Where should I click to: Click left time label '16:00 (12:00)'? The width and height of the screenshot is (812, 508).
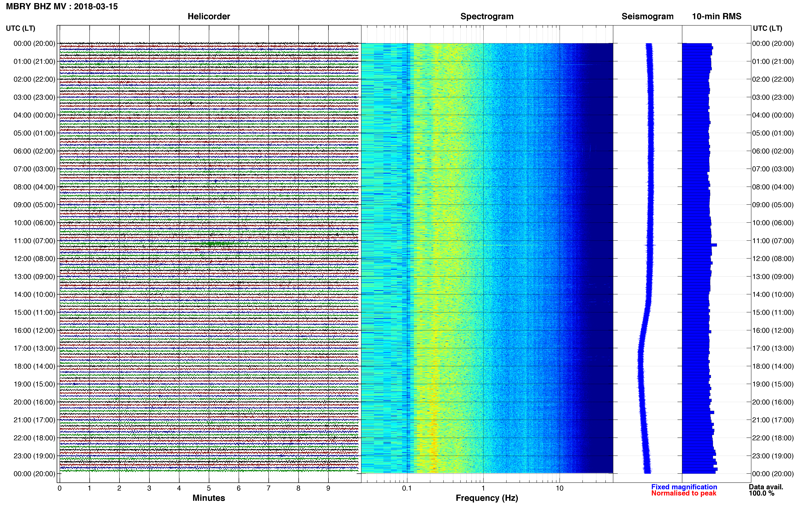34,330
